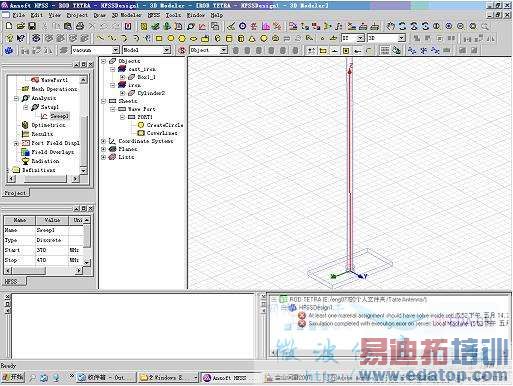Open the HFSS menu
Screen dimensions: 513x386
click(x=154, y=15)
